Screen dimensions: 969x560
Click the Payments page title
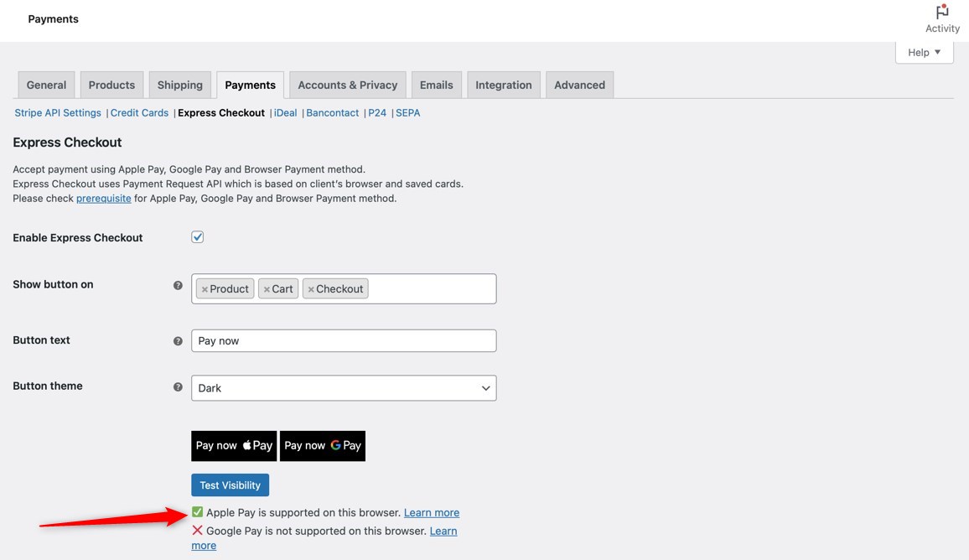(53, 19)
